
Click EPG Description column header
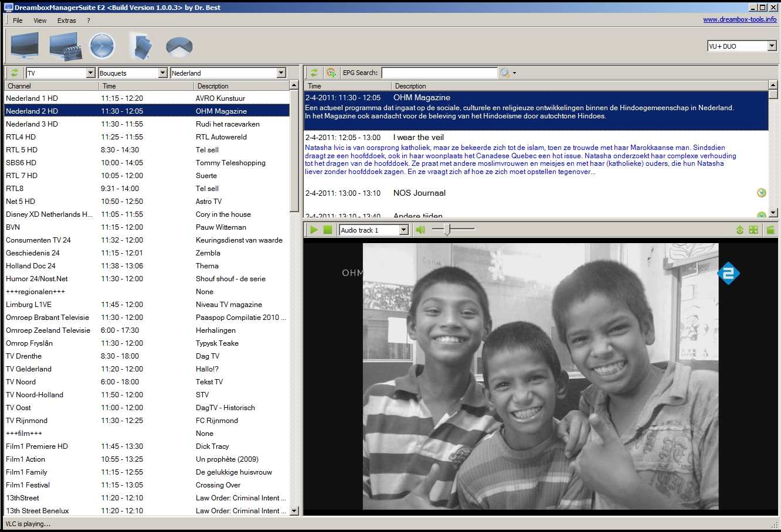(x=580, y=86)
